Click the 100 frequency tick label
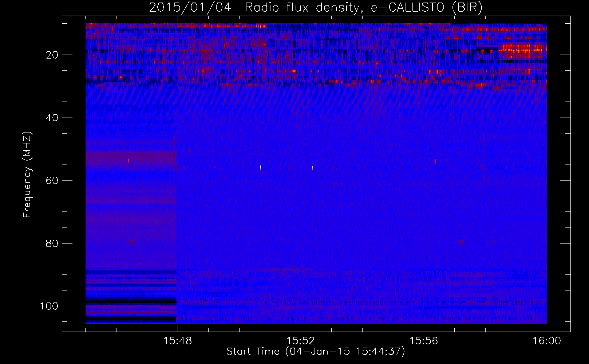 coord(49,306)
